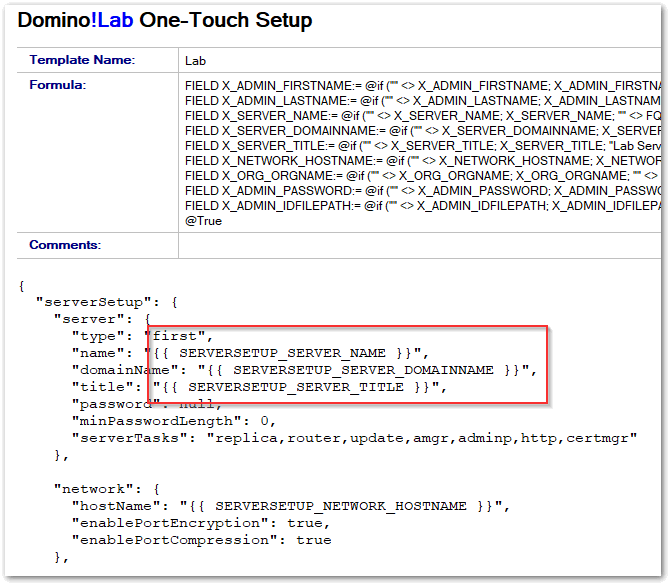
Task: Click the "minPasswordLength": 0 line
Action: 173,421
